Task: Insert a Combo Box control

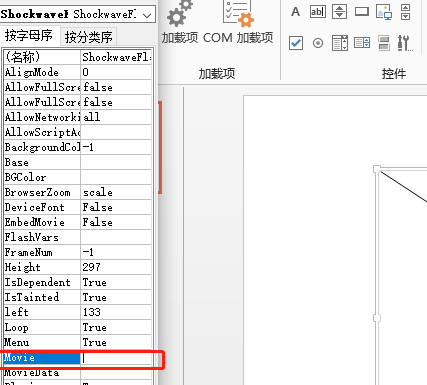Action: point(362,43)
